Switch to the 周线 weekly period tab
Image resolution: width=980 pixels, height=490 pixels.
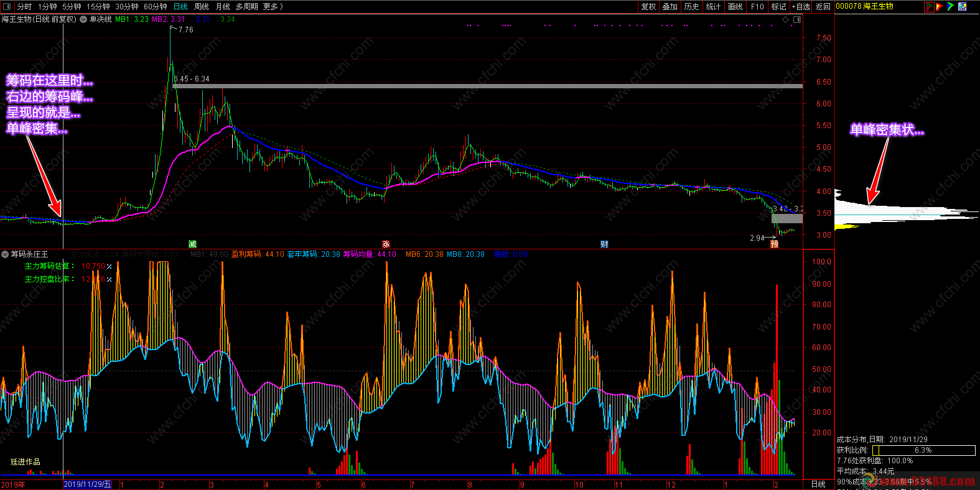click(x=201, y=7)
